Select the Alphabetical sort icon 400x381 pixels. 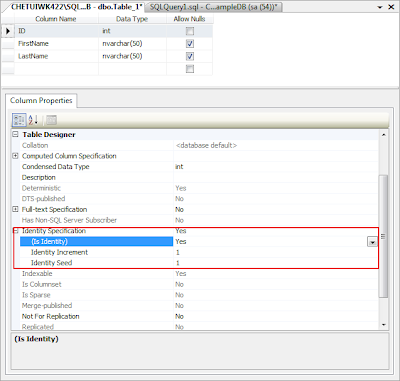pyautogui.click(x=33, y=120)
